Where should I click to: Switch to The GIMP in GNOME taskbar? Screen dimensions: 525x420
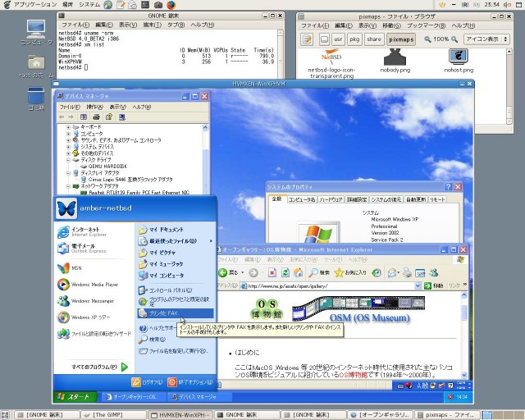click(x=114, y=415)
